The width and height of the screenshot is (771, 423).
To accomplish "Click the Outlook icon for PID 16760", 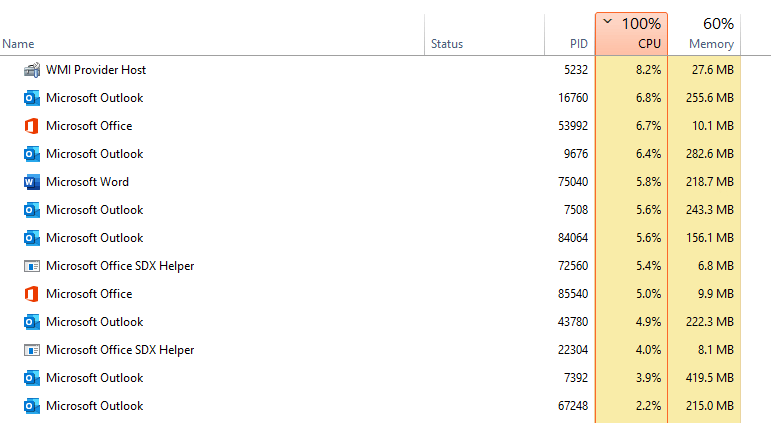I will 32,98.
